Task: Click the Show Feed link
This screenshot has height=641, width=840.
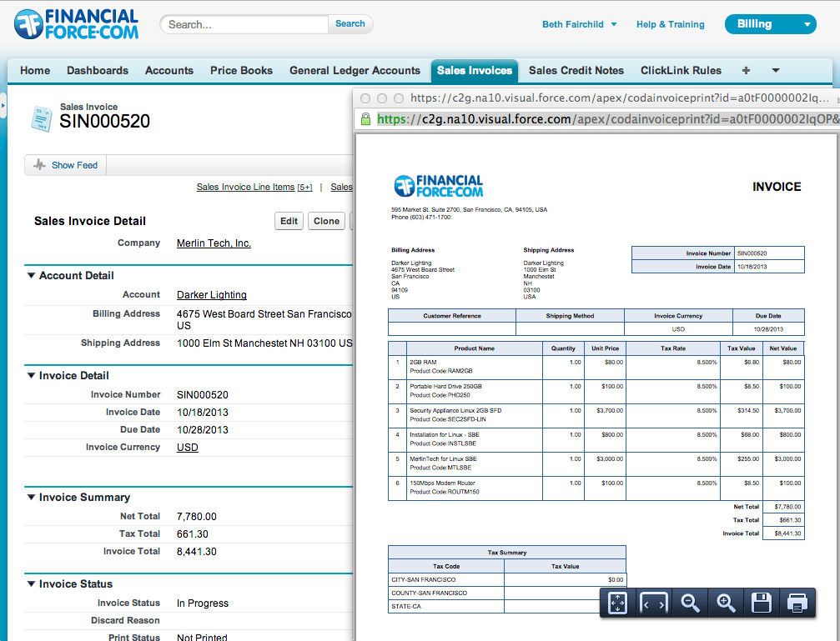Action: pyautogui.click(x=74, y=165)
